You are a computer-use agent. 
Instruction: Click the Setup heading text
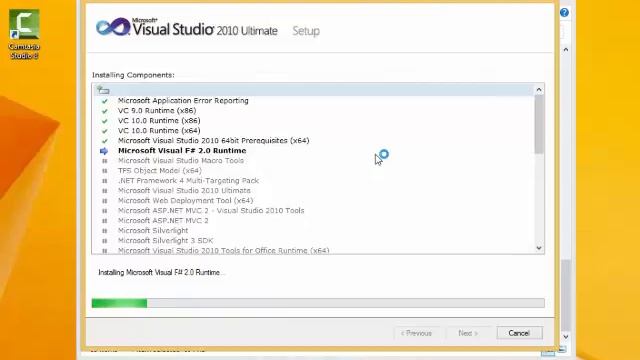306,31
